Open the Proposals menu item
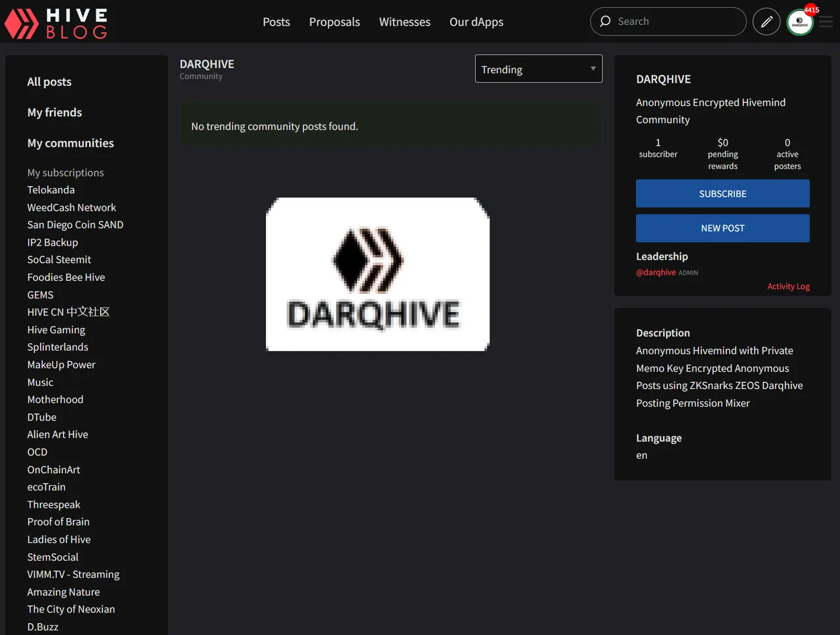The height and width of the screenshot is (635, 840). click(x=335, y=22)
